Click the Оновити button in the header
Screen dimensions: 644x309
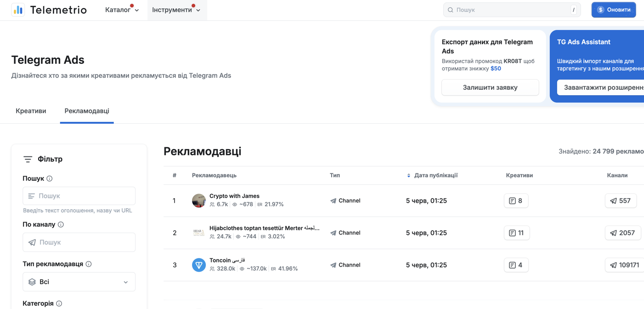(614, 9)
